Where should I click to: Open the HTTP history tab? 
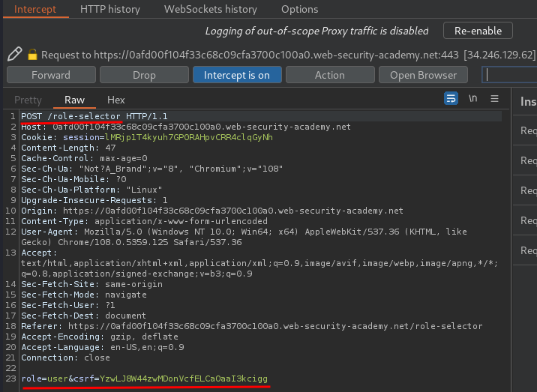click(x=110, y=9)
